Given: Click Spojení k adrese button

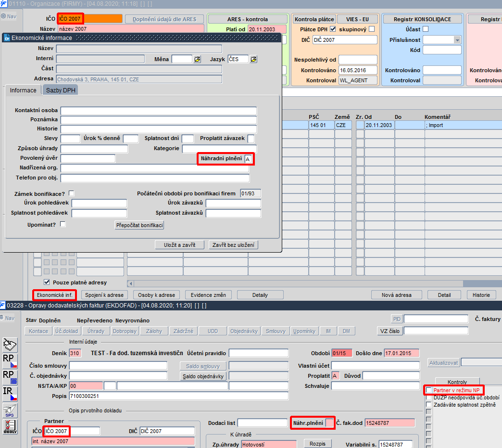Looking at the screenshot, I should (104, 295).
